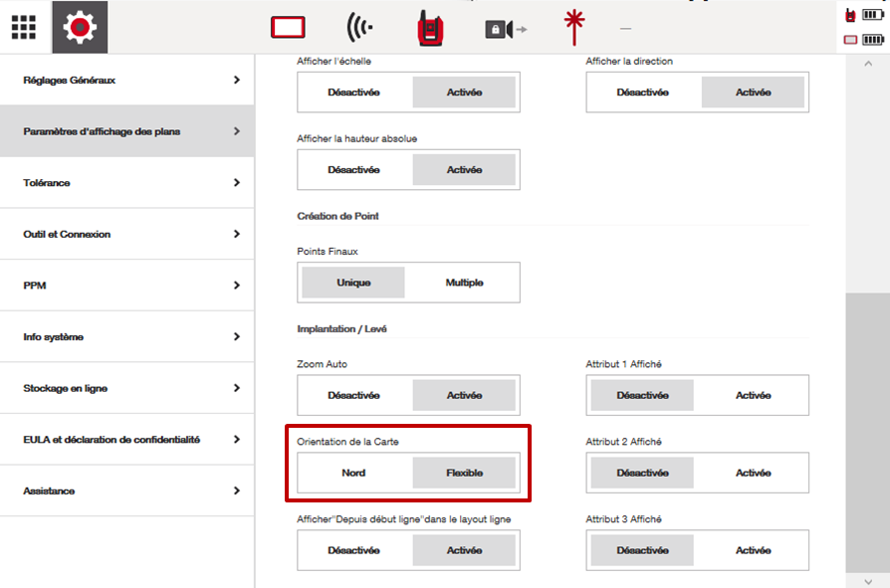Click the locked camera icon
This screenshot has height=588, width=890.
pyautogui.click(x=505, y=29)
